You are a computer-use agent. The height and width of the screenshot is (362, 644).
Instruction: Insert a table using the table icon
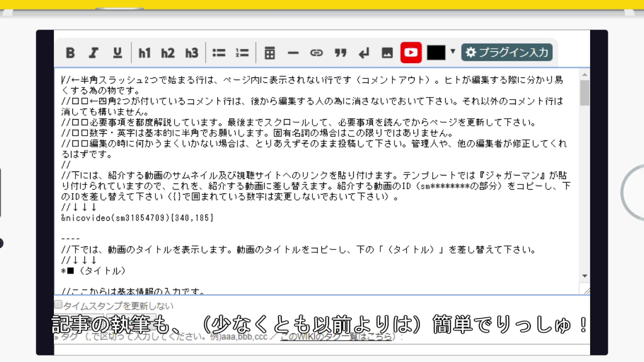pyautogui.click(x=271, y=52)
